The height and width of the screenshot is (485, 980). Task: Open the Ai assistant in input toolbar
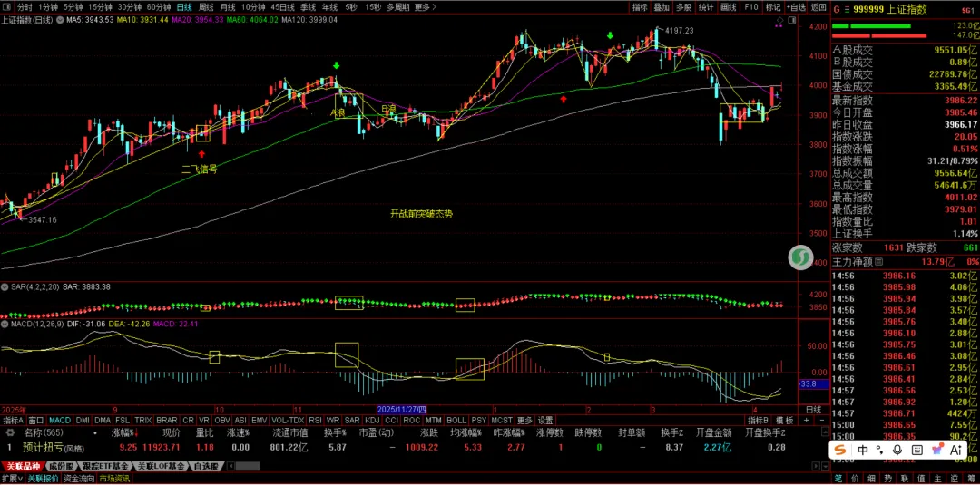pos(955,450)
